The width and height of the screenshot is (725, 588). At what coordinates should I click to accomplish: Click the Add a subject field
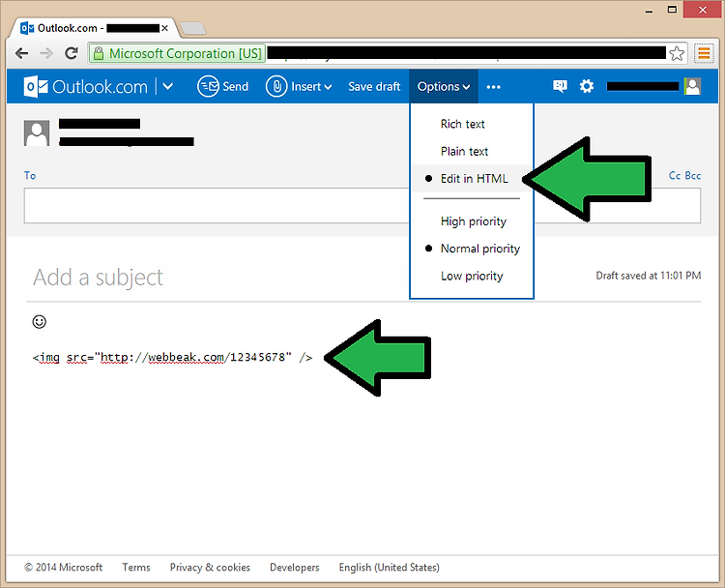(x=98, y=278)
